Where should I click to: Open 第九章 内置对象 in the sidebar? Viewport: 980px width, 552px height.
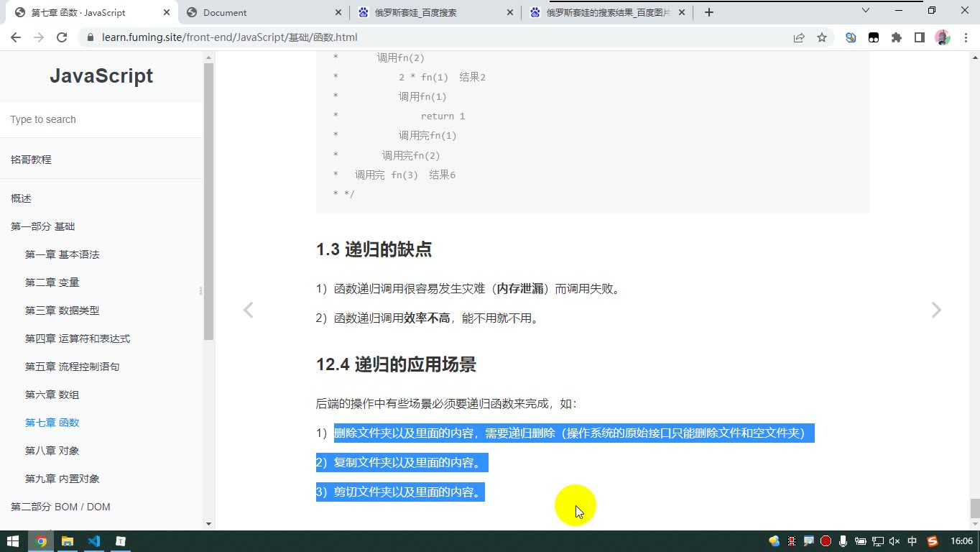[63, 479]
